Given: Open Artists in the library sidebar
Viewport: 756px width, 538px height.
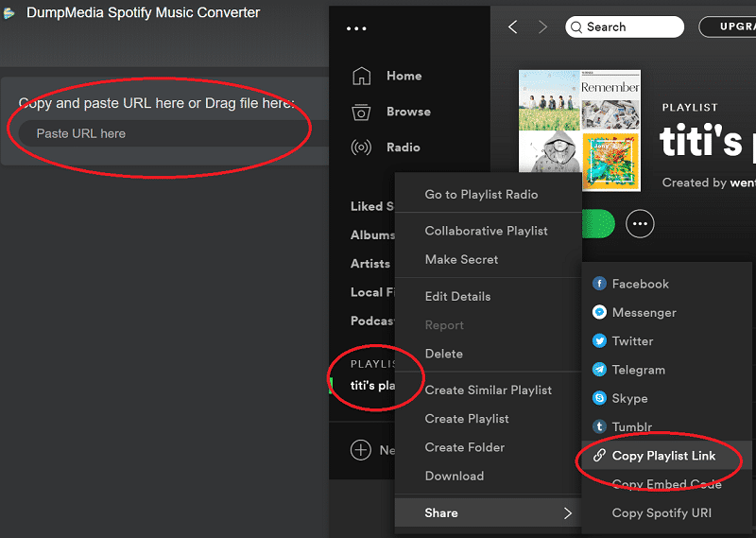Looking at the screenshot, I should pyautogui.click(x=370, y=264).
